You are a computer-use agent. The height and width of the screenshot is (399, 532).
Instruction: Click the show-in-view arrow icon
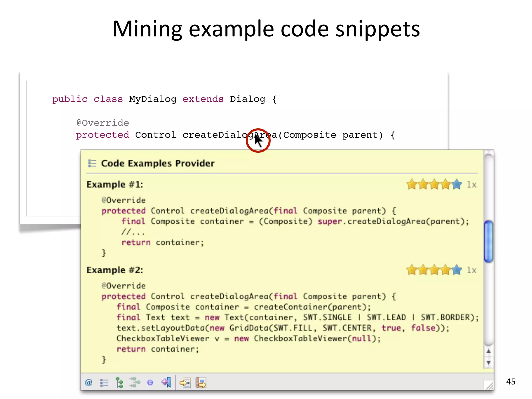[x=185, y=383]
